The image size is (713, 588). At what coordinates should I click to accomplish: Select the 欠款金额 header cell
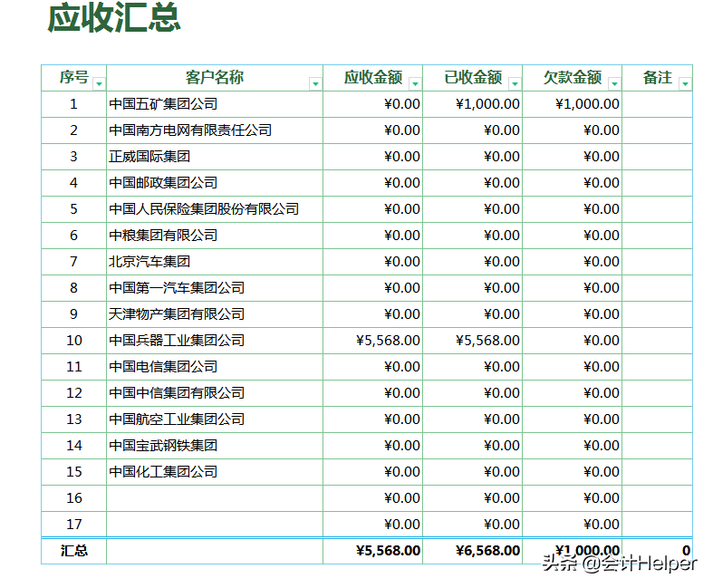572,78
